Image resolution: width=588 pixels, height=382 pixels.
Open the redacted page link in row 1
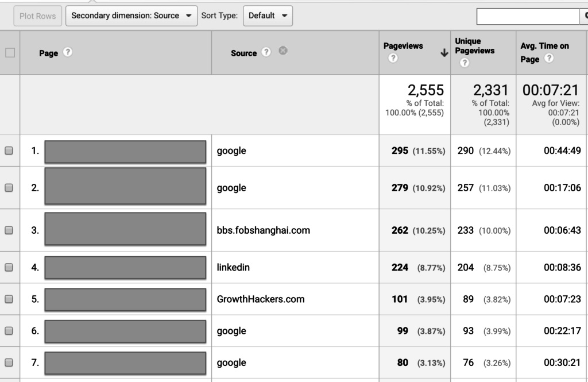[x=125, y=152]
